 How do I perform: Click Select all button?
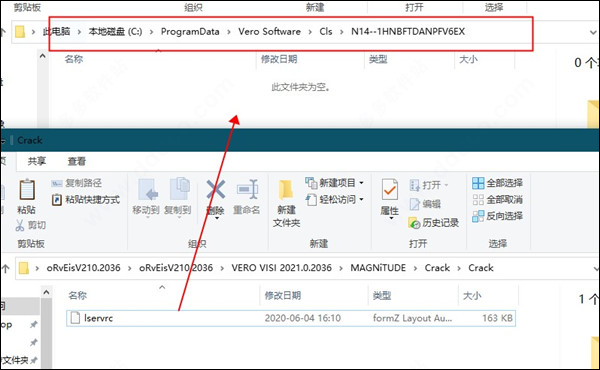click(497, 183)
